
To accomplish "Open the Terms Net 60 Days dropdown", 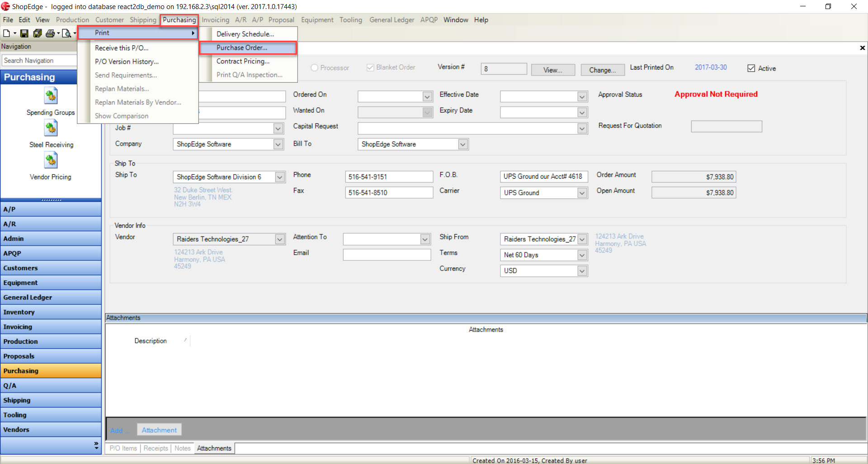I will (x=582, y=255).
